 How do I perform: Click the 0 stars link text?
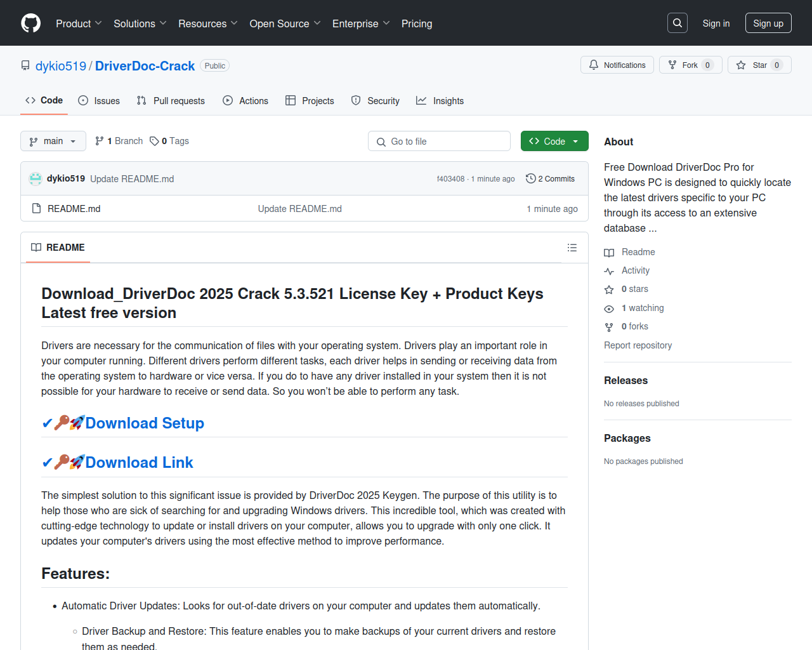click(x=635, y=289)
